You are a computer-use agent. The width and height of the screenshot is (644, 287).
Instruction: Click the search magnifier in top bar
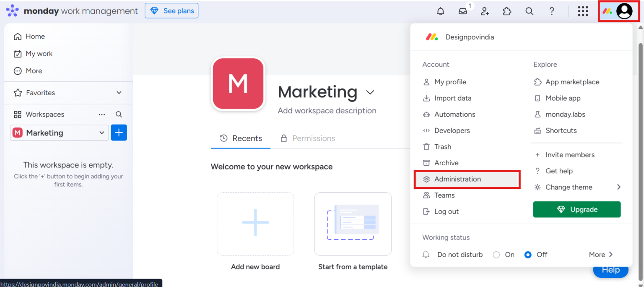[530, 11]
